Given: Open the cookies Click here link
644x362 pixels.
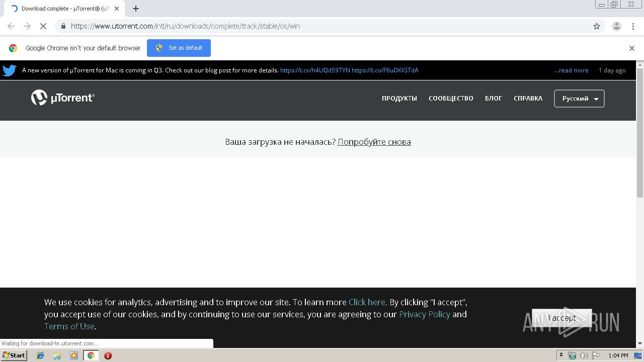Looking at the screenshot, I should pos(368,302).
